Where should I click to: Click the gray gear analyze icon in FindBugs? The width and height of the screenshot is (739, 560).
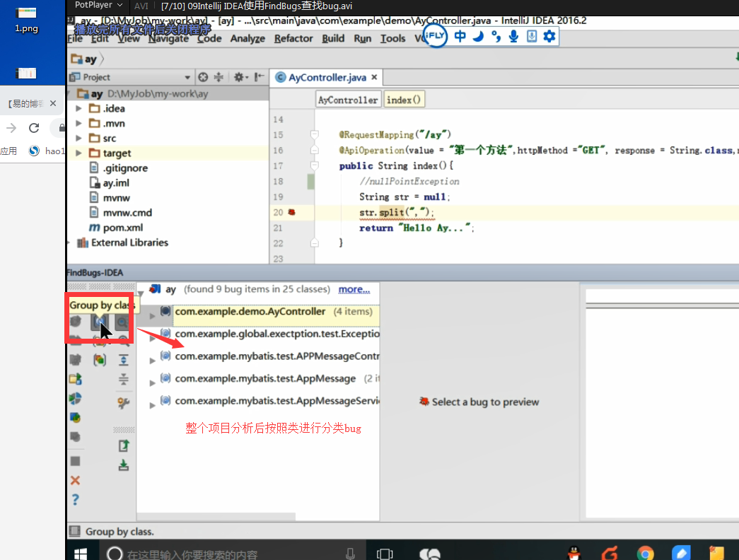(76, 360)
